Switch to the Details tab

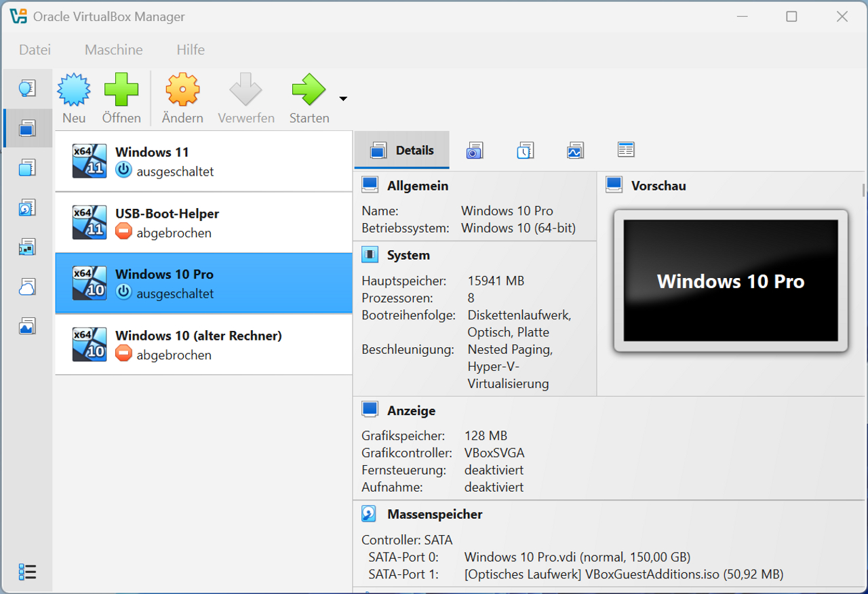click(401, 150)
